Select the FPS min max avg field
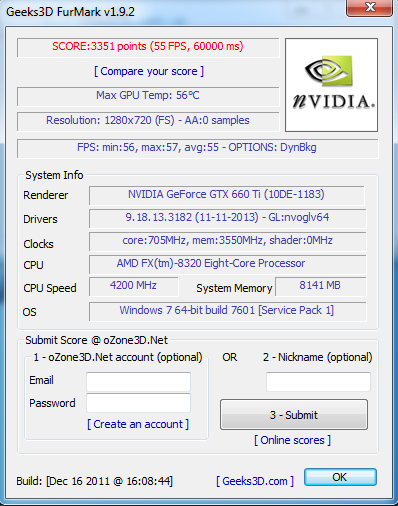398x506 pixels. (198, 148)
